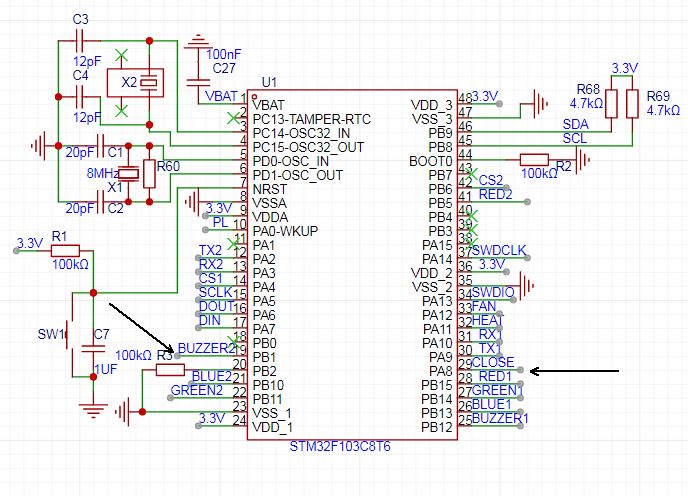Click the 1UF value label
688x496 pixels.
pos(106,369)
